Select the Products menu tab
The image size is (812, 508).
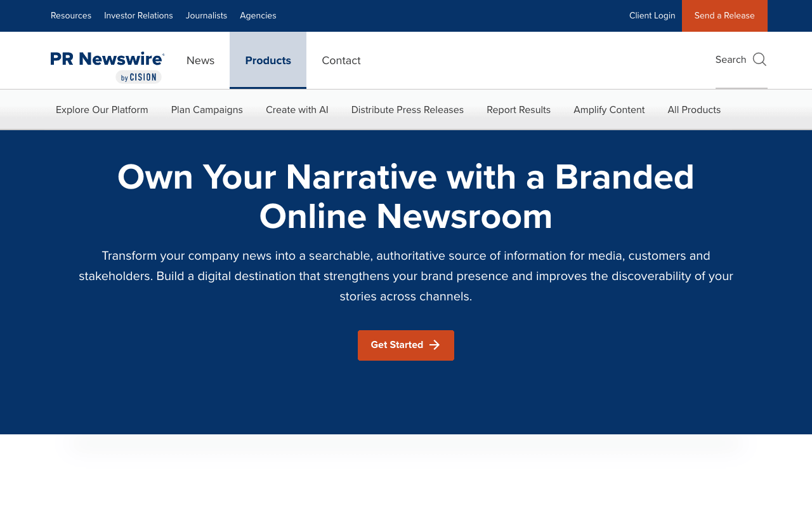(268, 60)
